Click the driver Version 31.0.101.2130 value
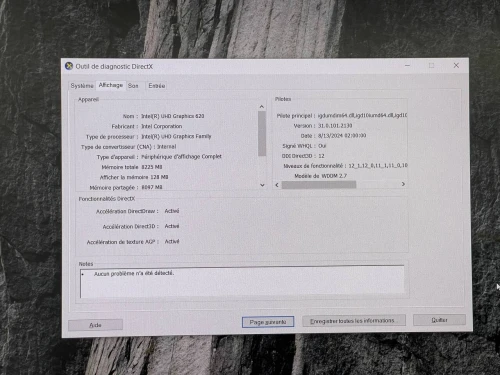 click(335, 126)
